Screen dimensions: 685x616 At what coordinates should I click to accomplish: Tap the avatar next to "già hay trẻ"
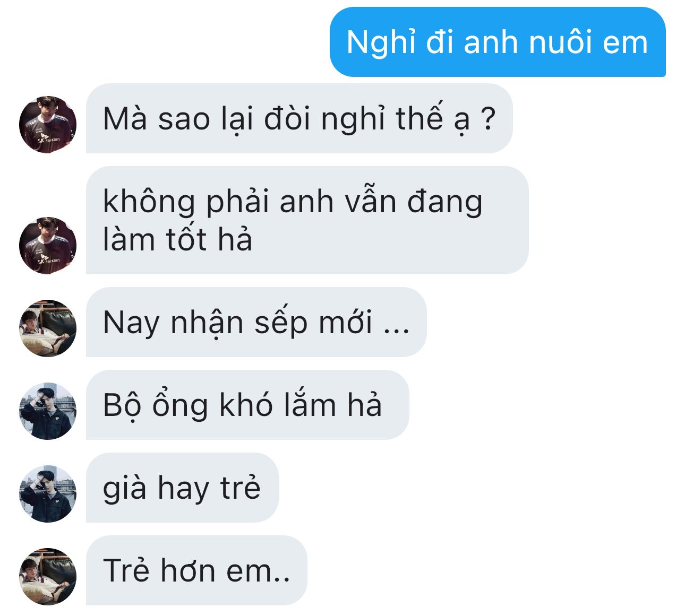click(48, 494)
